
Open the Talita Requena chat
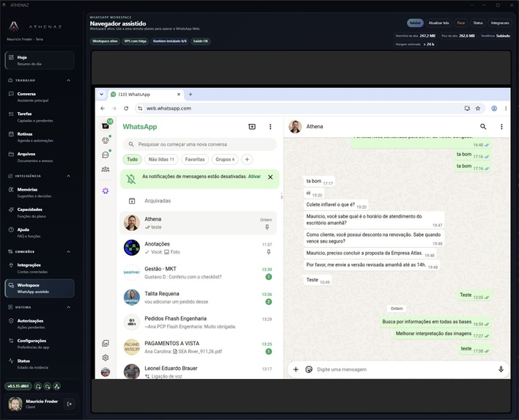[x=199, y=298]
